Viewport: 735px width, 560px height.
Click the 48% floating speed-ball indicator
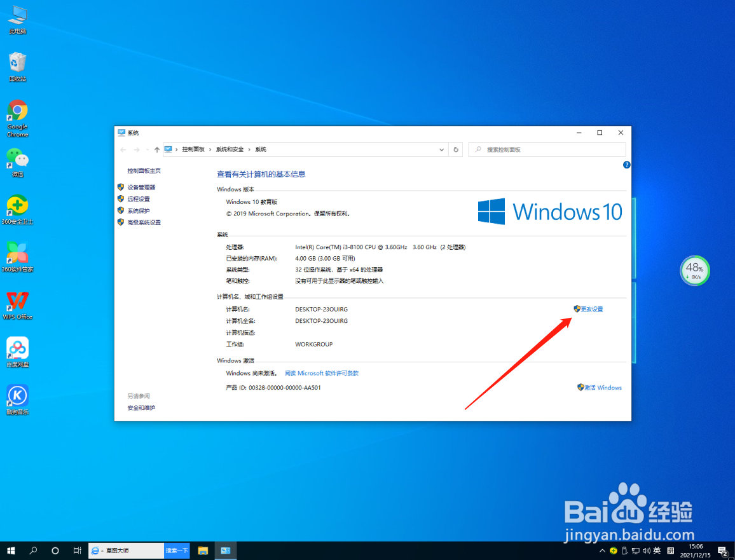pos(694,270)
